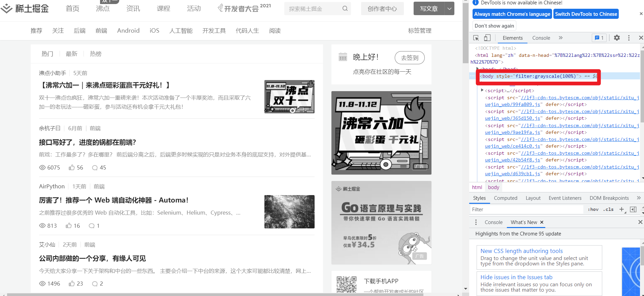Open the Computed tab
Image resolution: width=644 pixels, height=296 pixels.
click(x=505, y=198)
